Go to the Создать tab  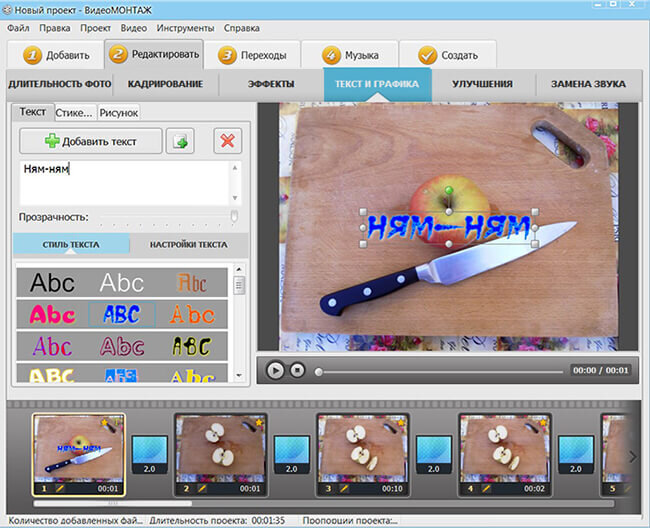point(448,55)
